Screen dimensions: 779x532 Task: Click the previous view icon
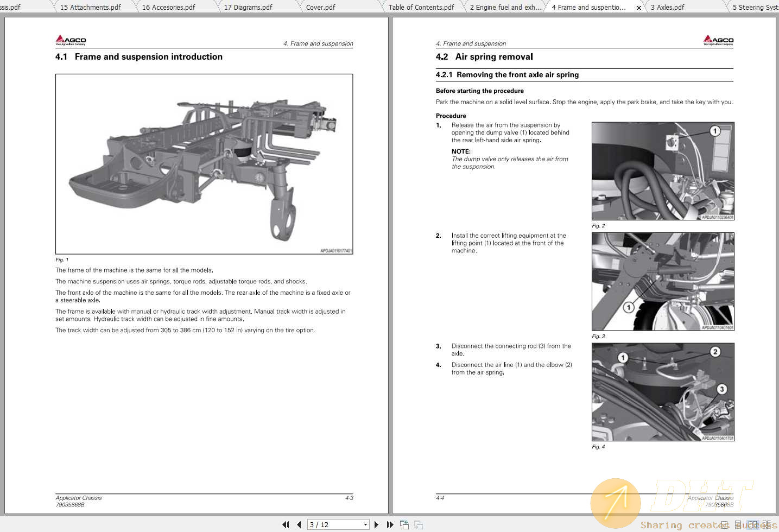(404, 524)
